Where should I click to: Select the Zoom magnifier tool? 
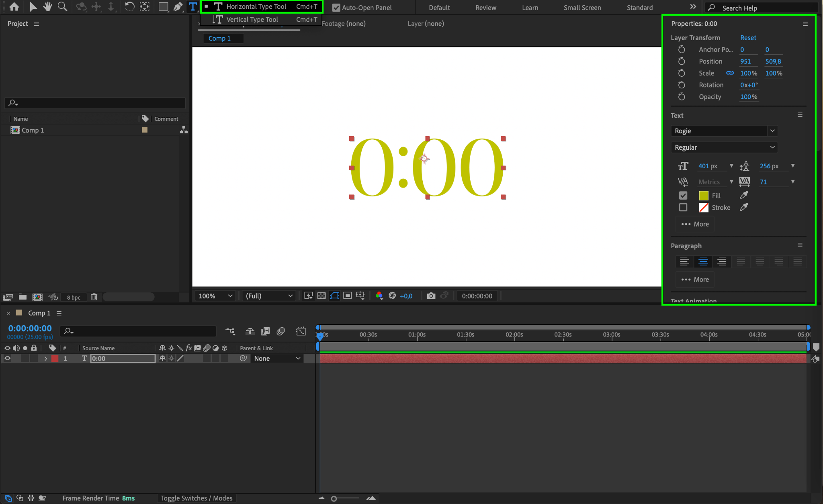coord(62,7)
